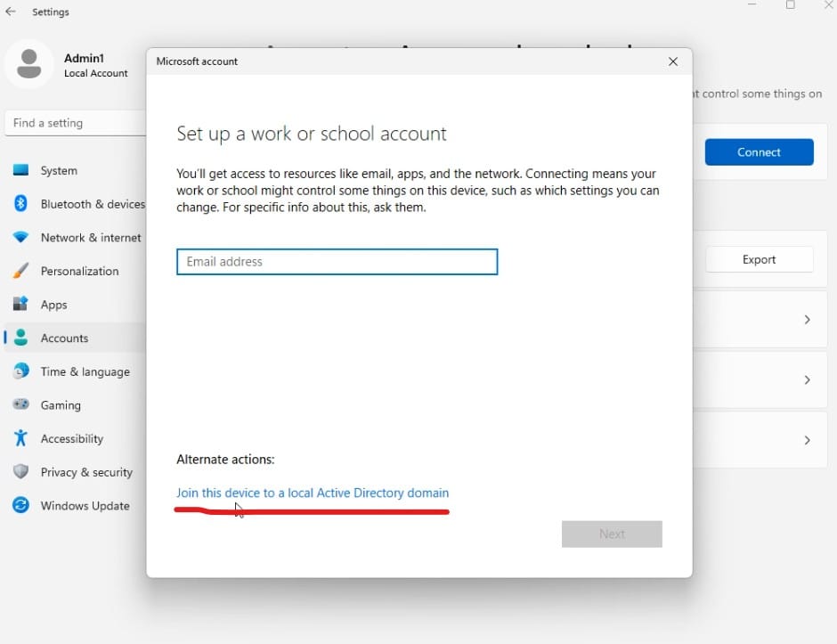Viewport: 837px width, 644px height.
Task: Click the Privacy shield icon
Action: click(x=20, y=471)
